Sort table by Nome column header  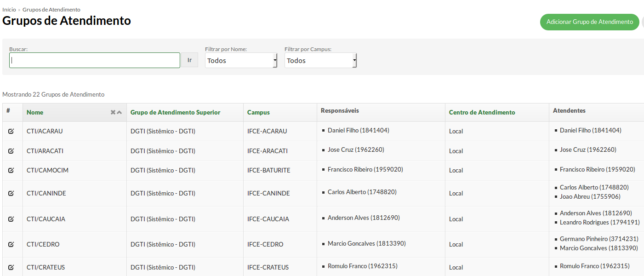click(35, 112)
